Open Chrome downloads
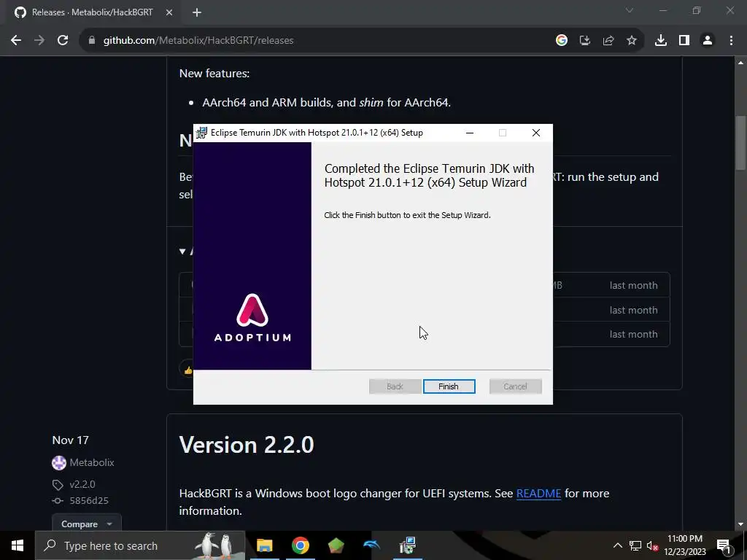The image size is (747, 560). (x=661, y=41)
